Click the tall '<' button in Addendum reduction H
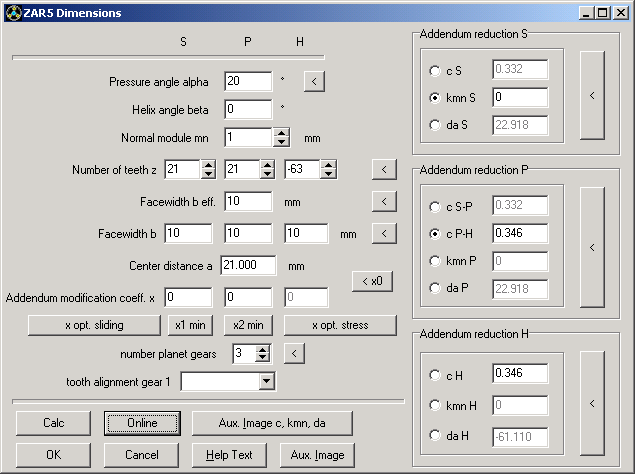The height and width of the screenshot is (474, 635). [x=592, y=403]
